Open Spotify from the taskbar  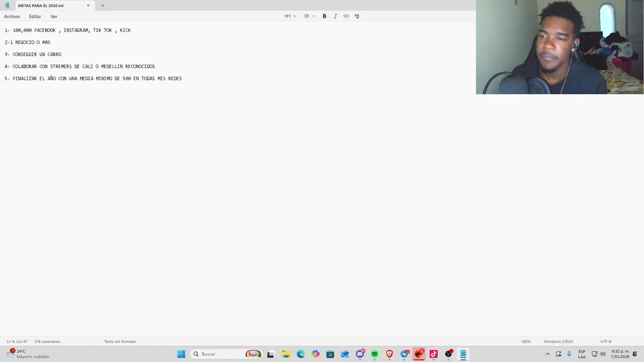click(374, 354)
